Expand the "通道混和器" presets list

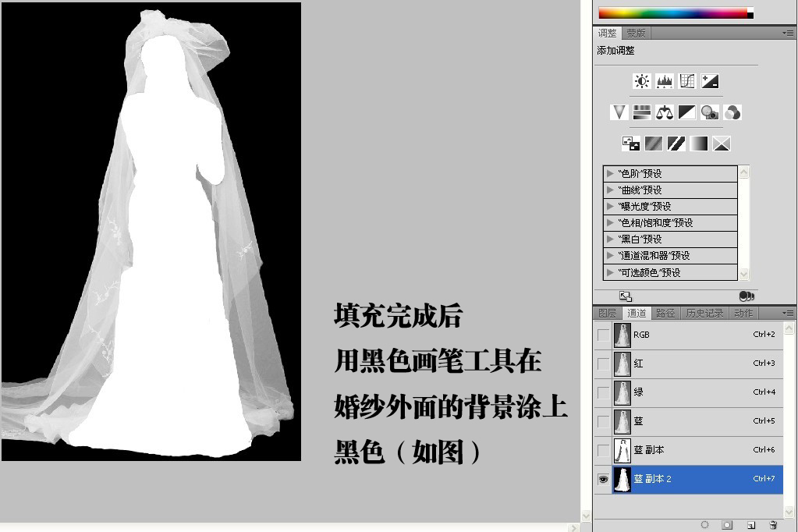[610, 256]
